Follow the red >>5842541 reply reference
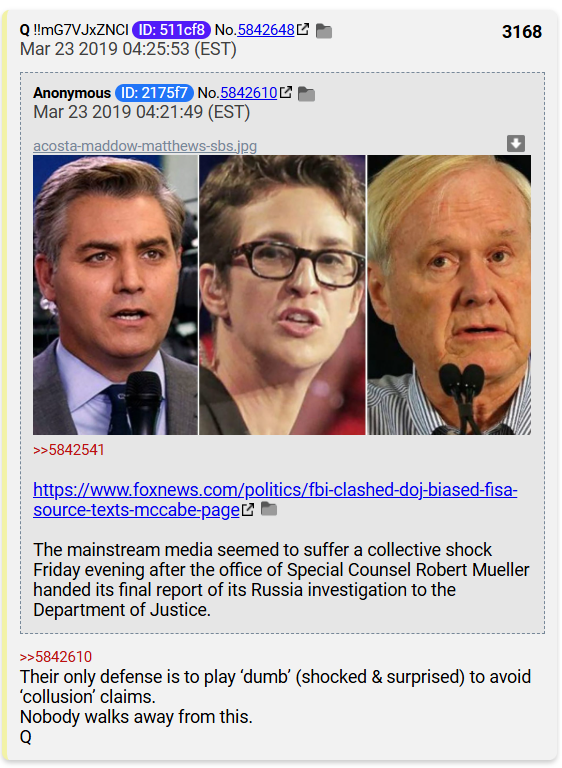The width and height of the screenshot is (562, 768). click(x=69, y=450)
